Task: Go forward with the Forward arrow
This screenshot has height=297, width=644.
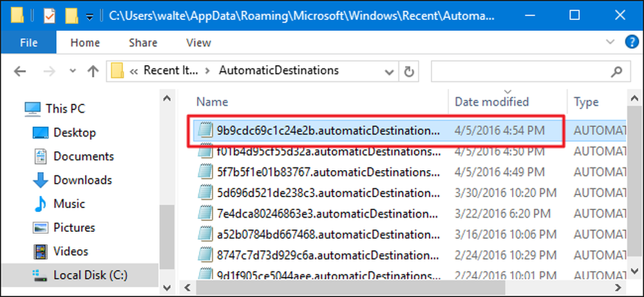Action: click(50, 72)
